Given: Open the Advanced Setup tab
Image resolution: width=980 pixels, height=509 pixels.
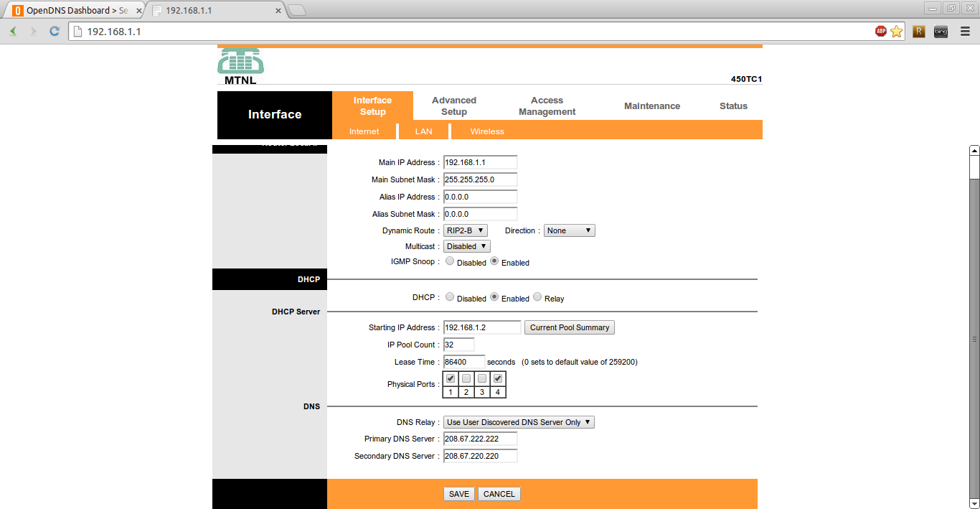Looking at the screenshot, I should pyautogui.click(x=453, y=106).
